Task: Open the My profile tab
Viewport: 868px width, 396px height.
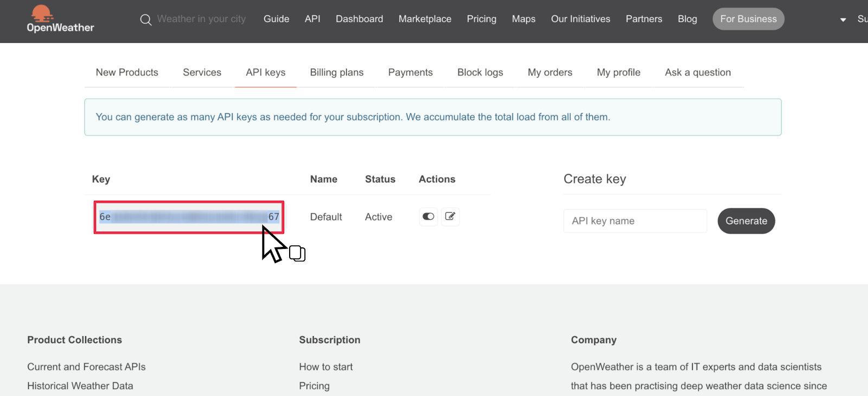Action: coord(618,73)
